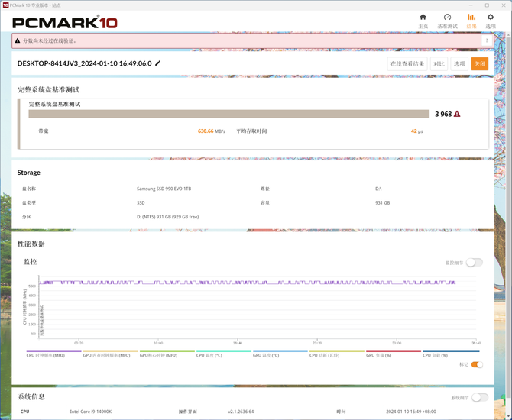Click the PCMark 10 title bar app icon
This screenshot has height=420, width=512.
coord(5,5)
